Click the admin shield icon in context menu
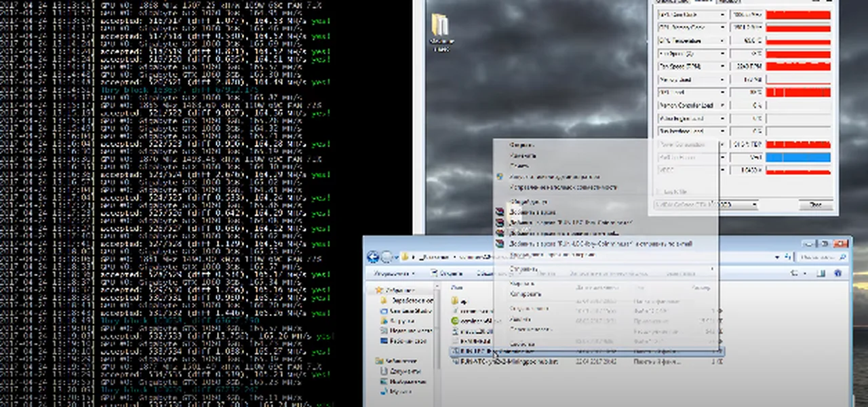868x407 pixels. pyautogui.click(x=500, y=176)
